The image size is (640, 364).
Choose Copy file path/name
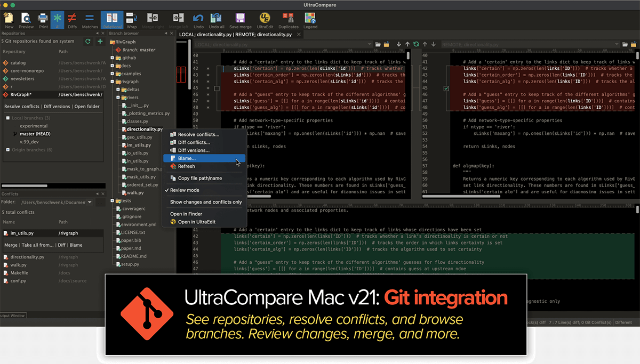204,178
